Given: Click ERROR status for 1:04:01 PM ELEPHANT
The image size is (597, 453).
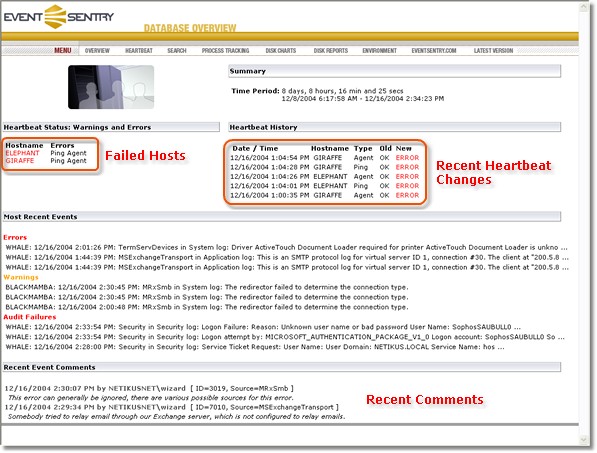Looking at the screenshot, I should (407, 186).
